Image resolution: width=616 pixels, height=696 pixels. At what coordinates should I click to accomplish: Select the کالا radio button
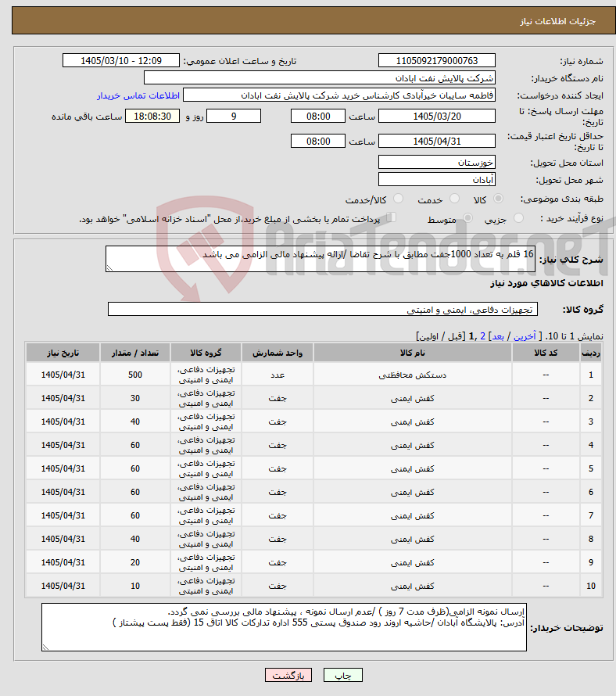click(x=499, y=199)
